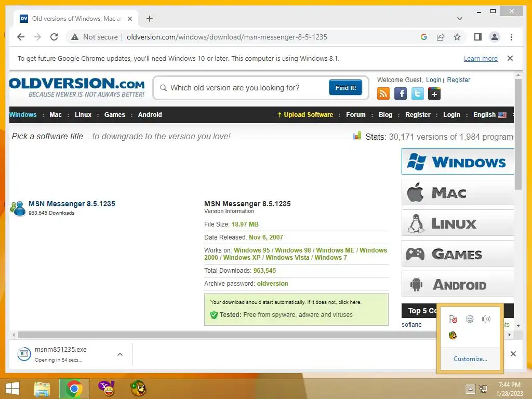
Task: Click Customize... in the tray popup
Action: coord(470,359)
